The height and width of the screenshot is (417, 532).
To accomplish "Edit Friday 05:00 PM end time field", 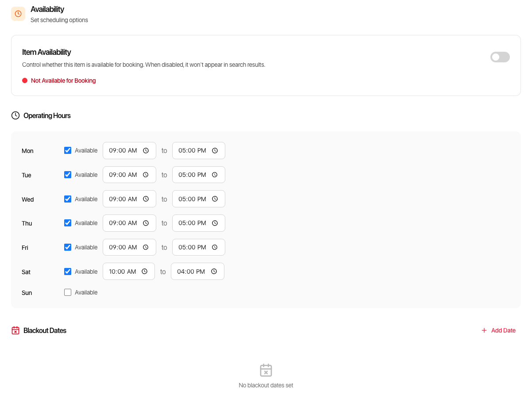I will tap(199, 247).
